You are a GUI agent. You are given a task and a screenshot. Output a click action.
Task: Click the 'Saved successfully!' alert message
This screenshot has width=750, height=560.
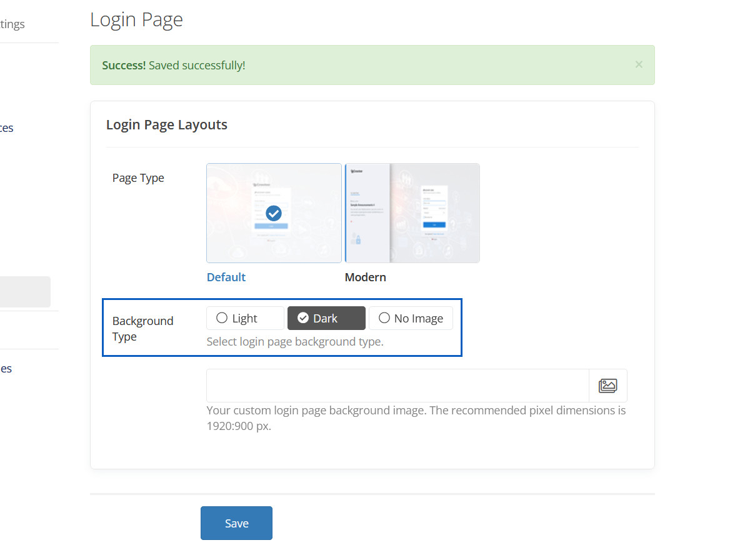(196, 65)
